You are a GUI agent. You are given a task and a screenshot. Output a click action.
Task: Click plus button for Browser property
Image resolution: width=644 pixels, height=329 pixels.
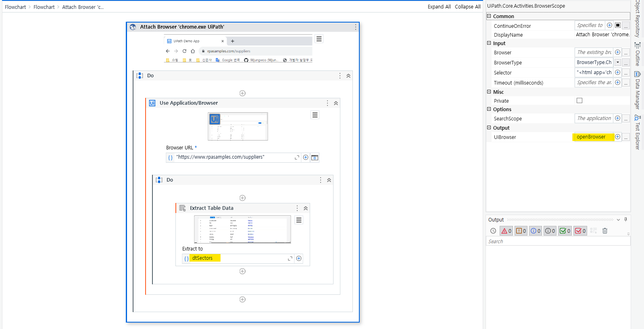point(617,52)
